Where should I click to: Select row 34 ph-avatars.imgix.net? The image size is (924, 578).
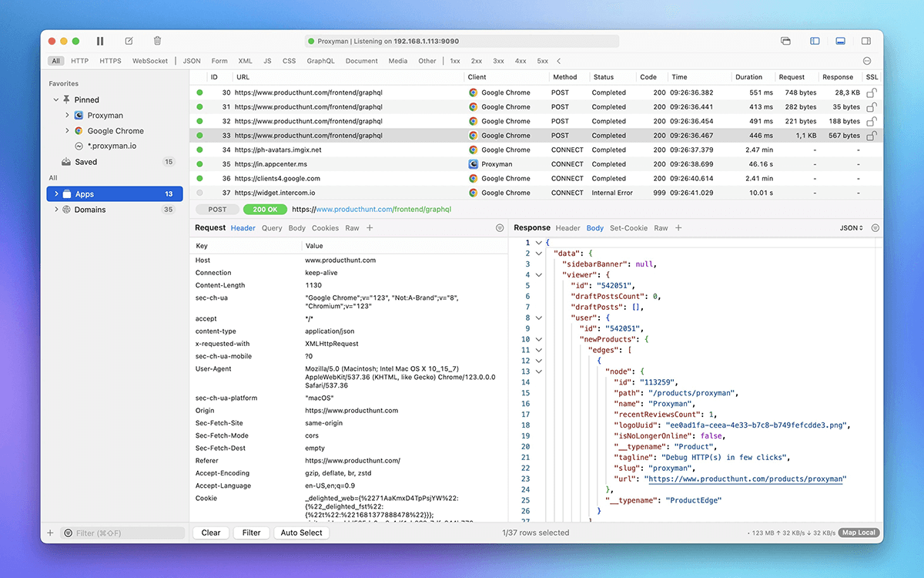[536, 150]
